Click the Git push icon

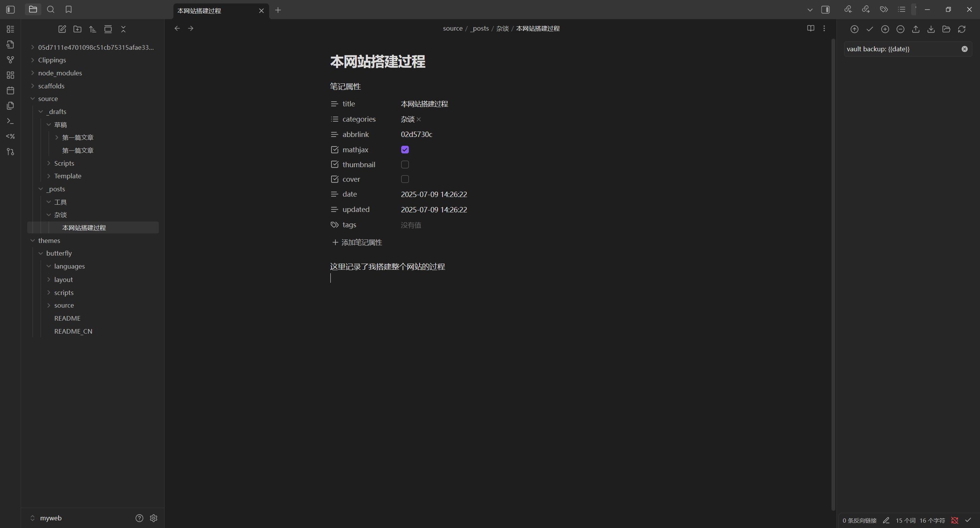(915, 29)
